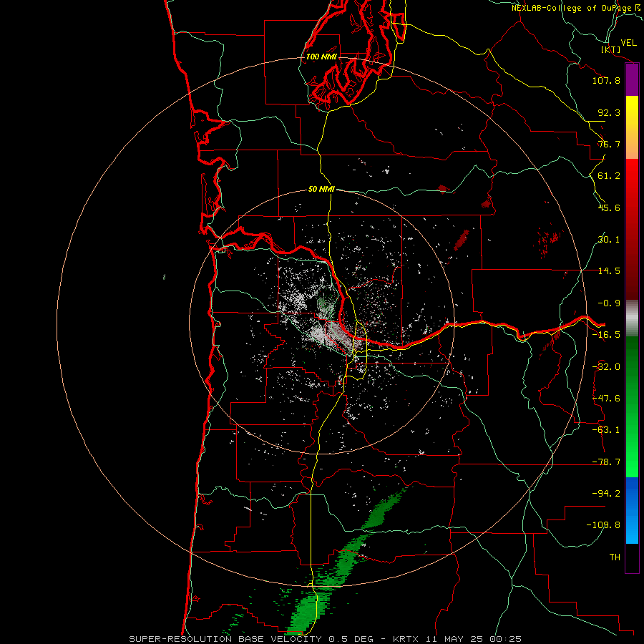Click the -78.7 velocity scale value
The height and width of the screenshot is (644, 644).
[x=606, y=462]
